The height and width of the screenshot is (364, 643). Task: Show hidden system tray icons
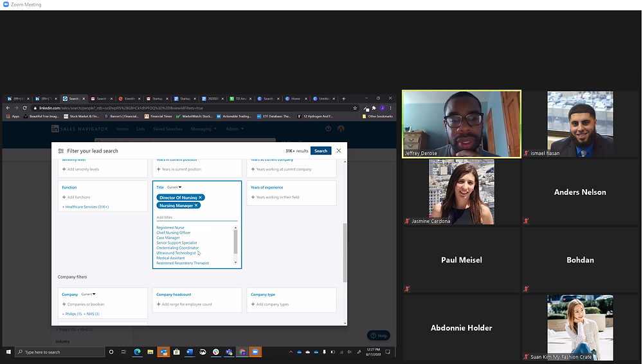click(291, 352)
